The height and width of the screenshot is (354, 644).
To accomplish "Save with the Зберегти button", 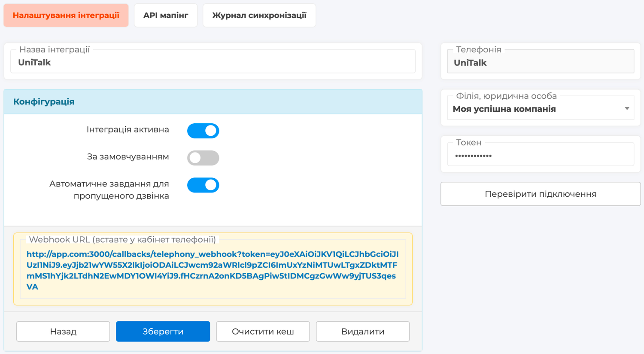I will click(163, 331).
